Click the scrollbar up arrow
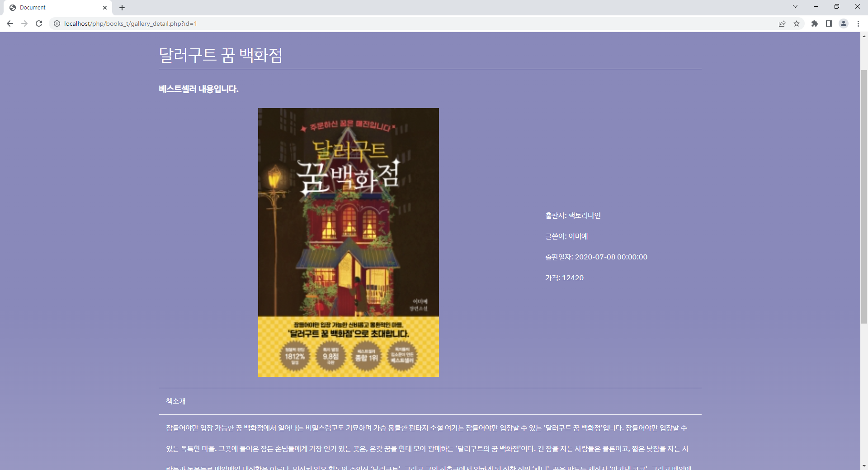Image resolution: width=868 pixels, height=470 pixels. pos(864,36)
